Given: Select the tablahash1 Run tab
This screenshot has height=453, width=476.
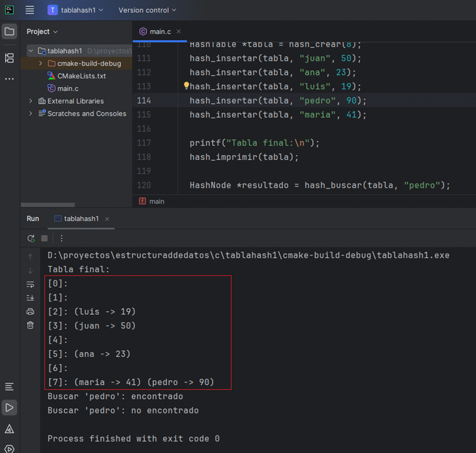Looking at the screenshot, I should click(81, 219).
